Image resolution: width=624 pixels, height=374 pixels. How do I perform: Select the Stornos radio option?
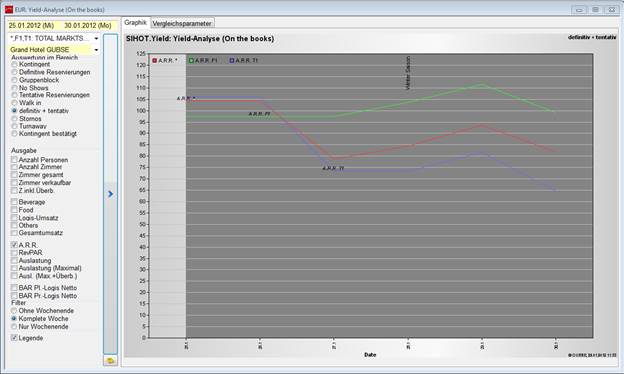[14, 119]
